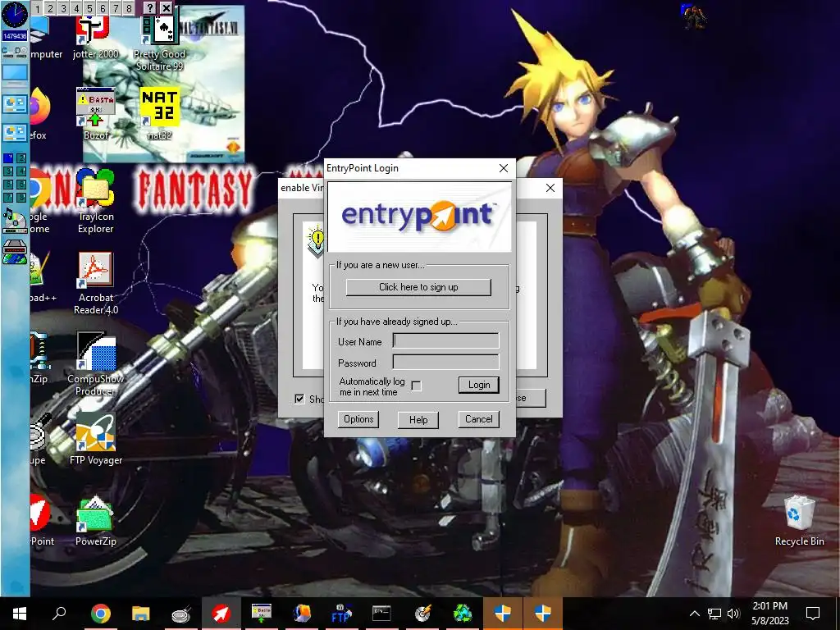
Task: Open File Explorer from the taskbar
Action: click(141, 614)
